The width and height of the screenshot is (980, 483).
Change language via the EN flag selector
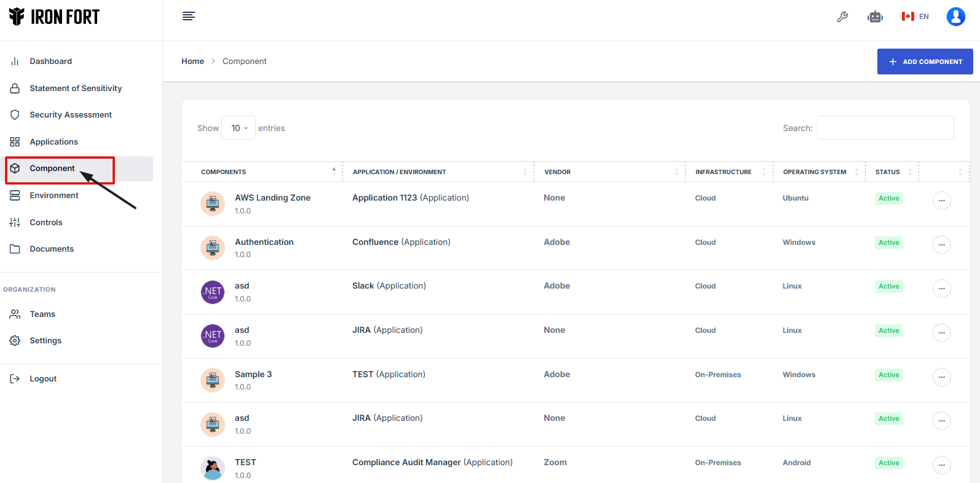click(915, 17)
